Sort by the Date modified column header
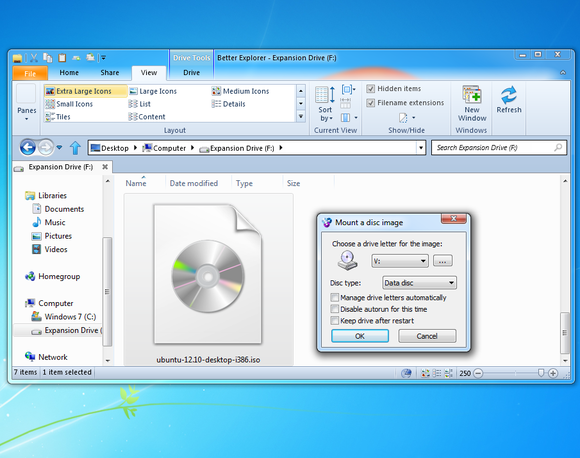This screenshot has width=580, height=458. pos(193,183)
